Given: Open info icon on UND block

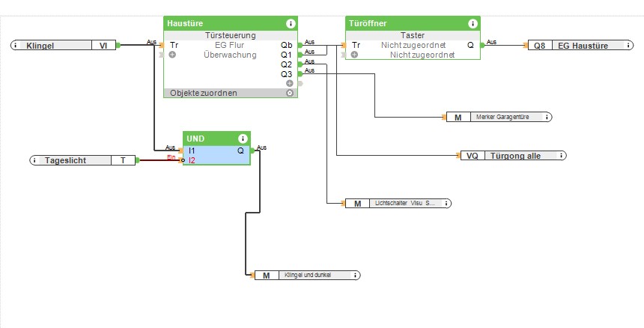Looking at the screenshot, I should [x=243, y=139].
